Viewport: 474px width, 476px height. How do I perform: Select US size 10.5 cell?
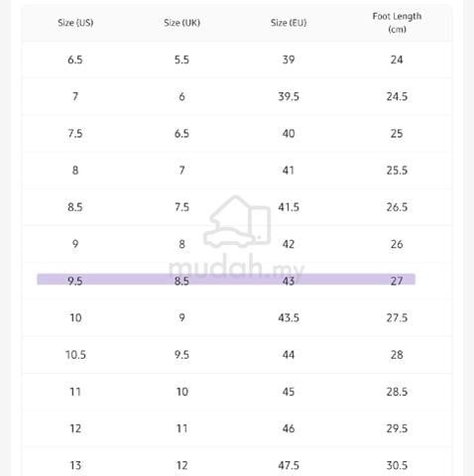[75, 355]
